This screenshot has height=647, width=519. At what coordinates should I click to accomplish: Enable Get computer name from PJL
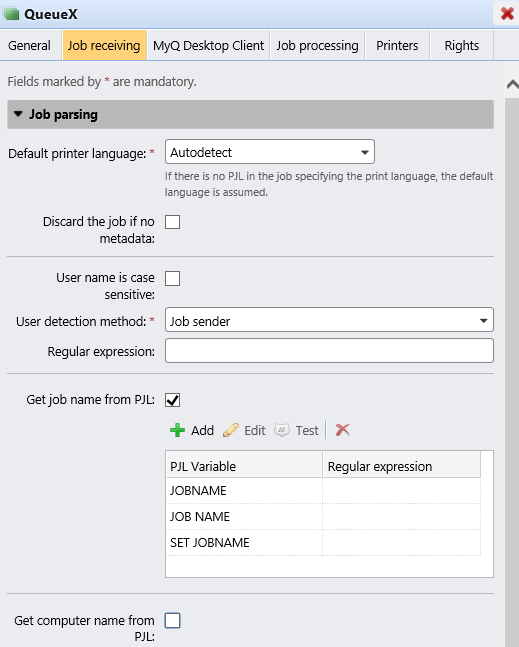(172, 620)
